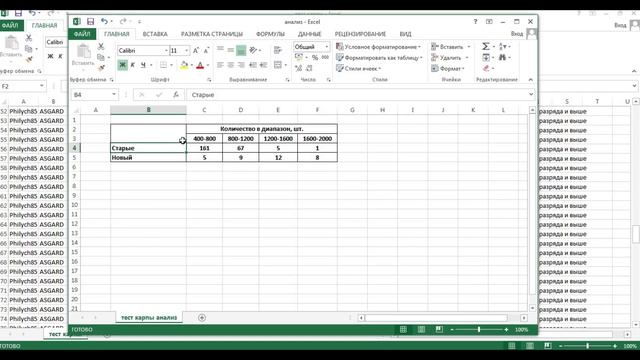The height and width of the screenshot is (360, 640).
Task: Click the Increase font size icon
Action: [196, 51]
